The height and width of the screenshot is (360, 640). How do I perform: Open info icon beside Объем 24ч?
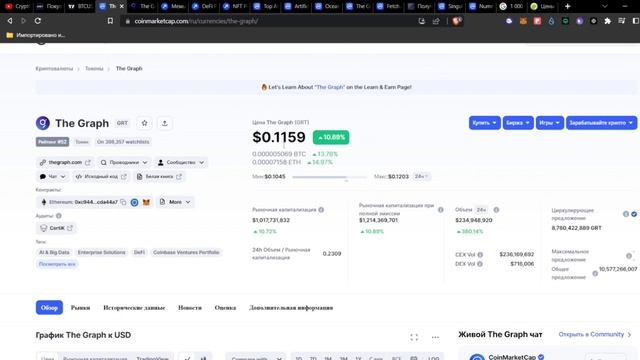pos(496,210)
